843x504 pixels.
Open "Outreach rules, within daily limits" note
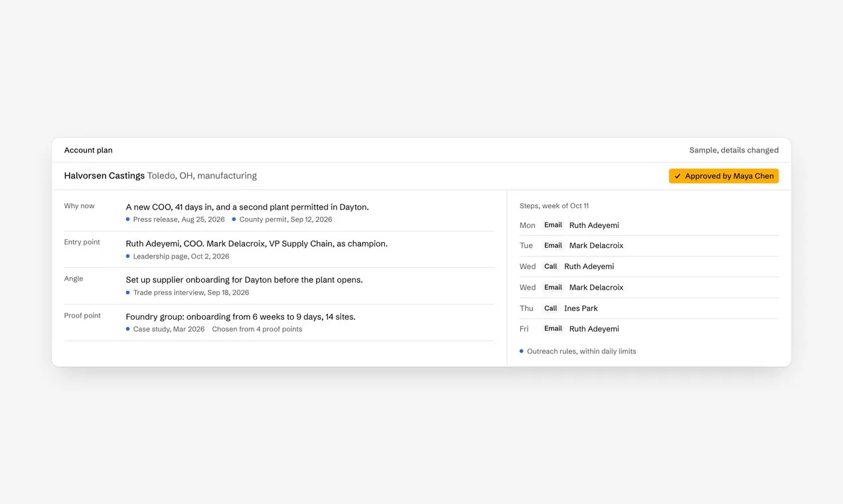pyautogui.click(x=578, y=351)
